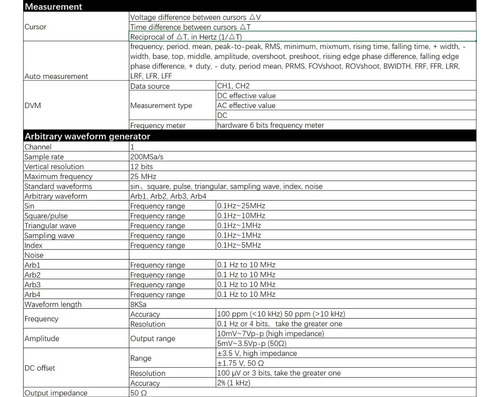Click the 'CH1, CH2' value
The image size is (500, 397).
pyautogui.click(x=346, y=86)
